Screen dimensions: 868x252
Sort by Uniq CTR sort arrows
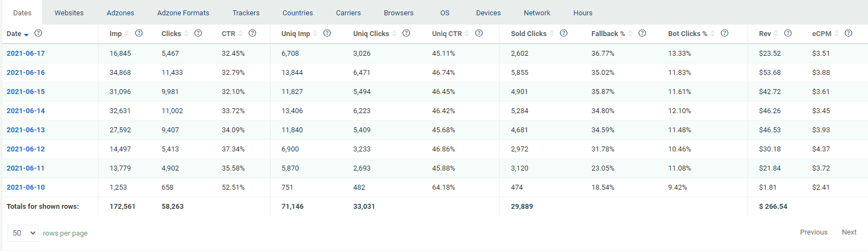pyautogui.click(x=467, y=34)
